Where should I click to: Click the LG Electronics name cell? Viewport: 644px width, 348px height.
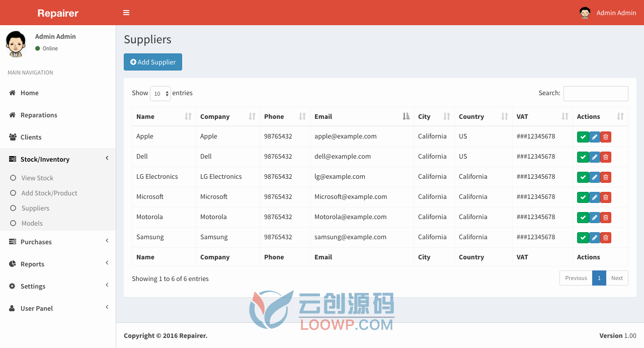(x=164, y=177)
